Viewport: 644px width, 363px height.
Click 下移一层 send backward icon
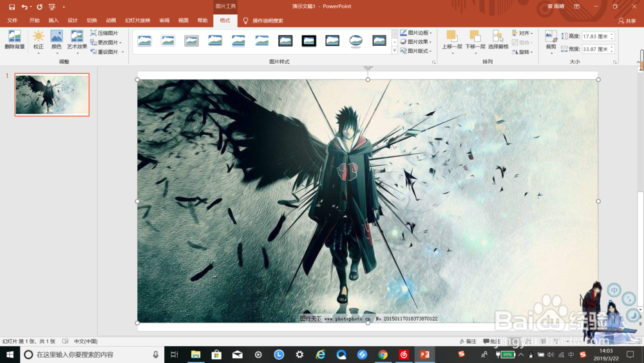pos(475,40)
